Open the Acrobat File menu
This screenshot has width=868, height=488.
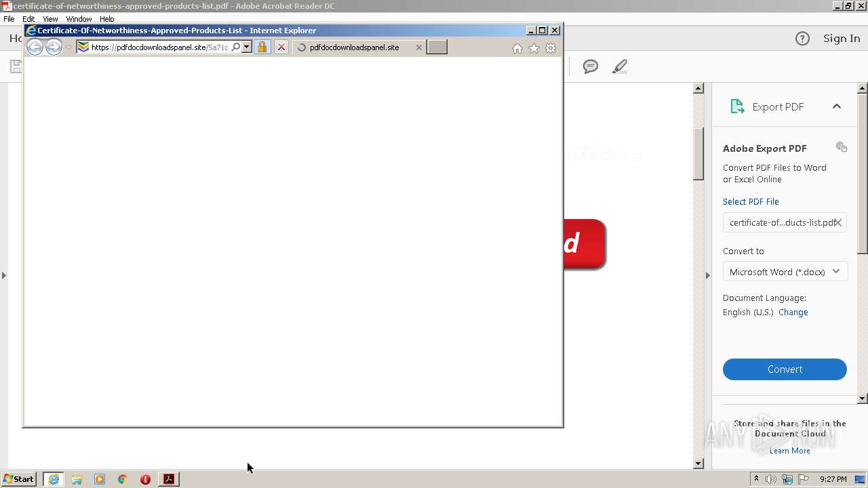pos(9,19)
